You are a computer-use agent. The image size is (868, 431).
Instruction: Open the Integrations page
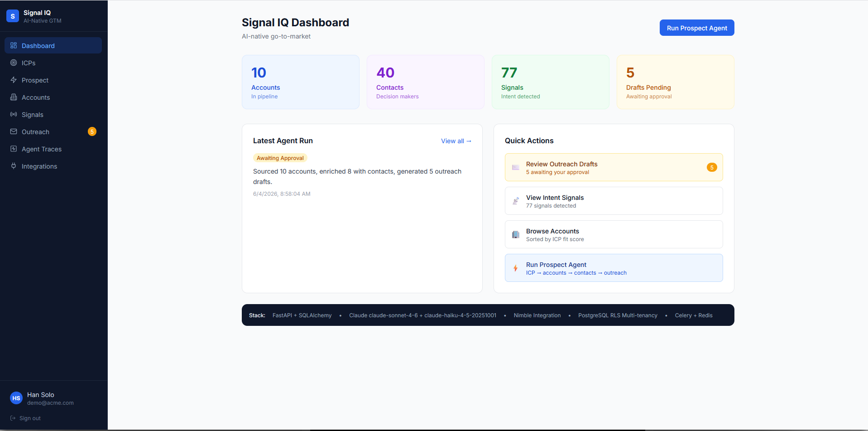click(x=53, y=166)
